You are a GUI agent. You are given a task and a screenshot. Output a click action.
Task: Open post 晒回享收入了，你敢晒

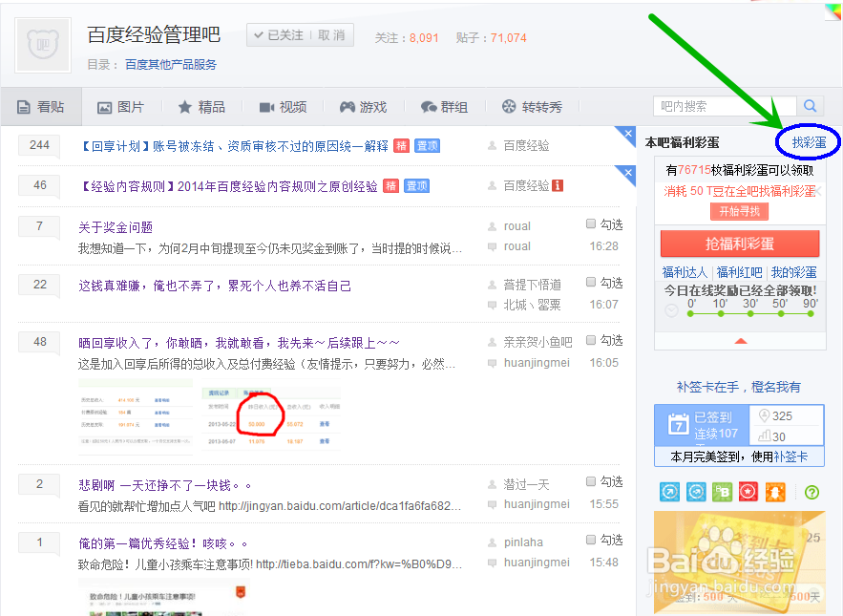[x=240, y=343]
